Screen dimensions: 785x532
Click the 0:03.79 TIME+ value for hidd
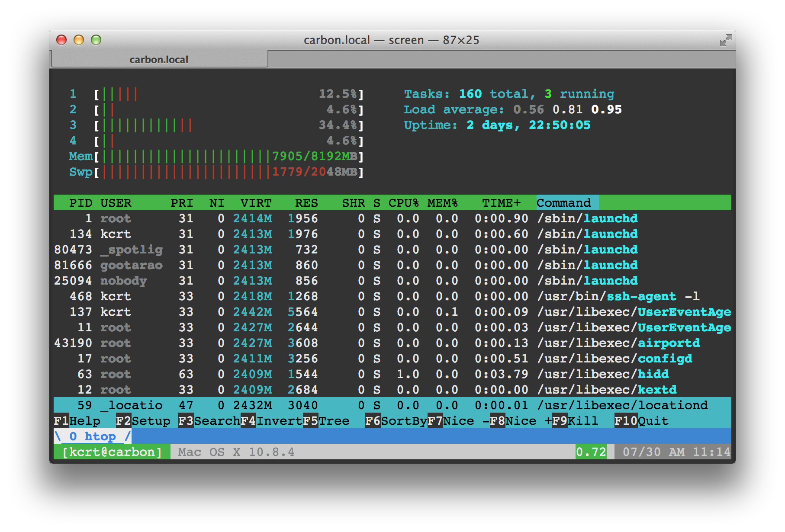point(502,374)
